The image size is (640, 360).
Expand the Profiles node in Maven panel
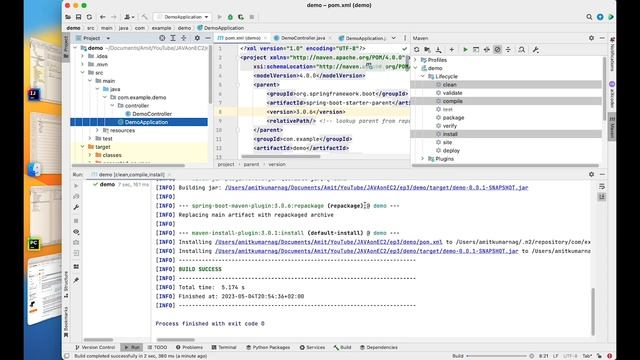click(416, 60)
